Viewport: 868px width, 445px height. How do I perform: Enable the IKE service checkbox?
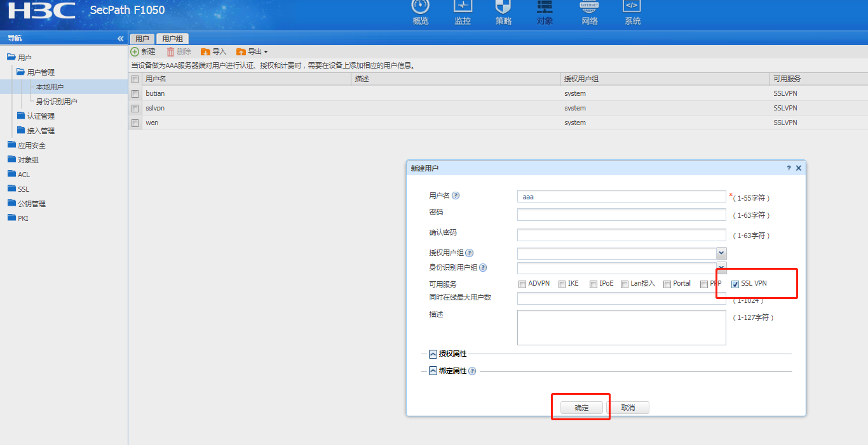562,284
